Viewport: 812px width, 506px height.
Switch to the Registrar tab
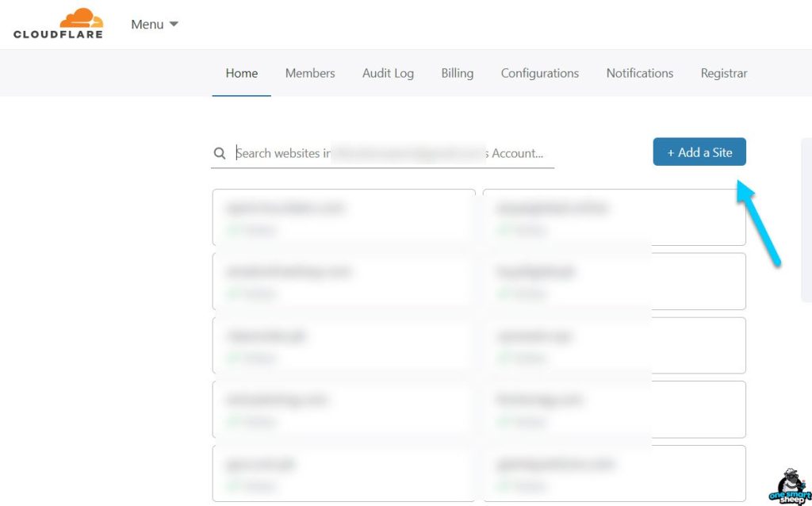coord(724,73)
